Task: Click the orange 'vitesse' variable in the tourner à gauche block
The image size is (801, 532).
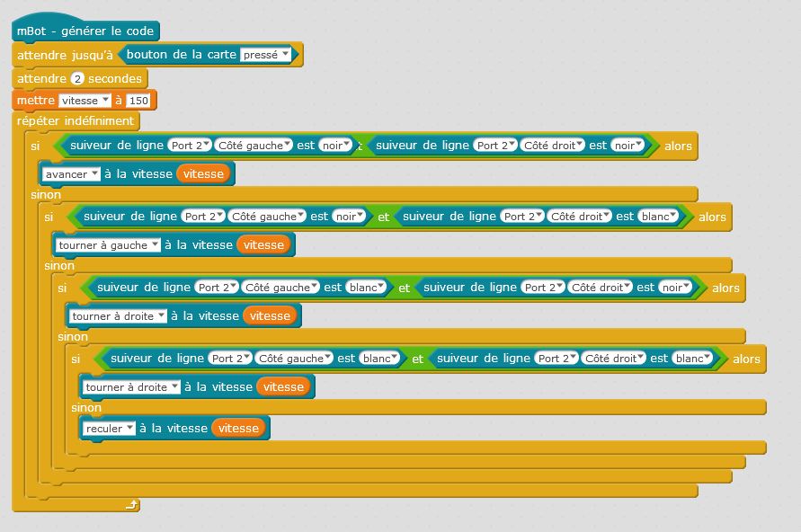Action: (x=263, y=244)
